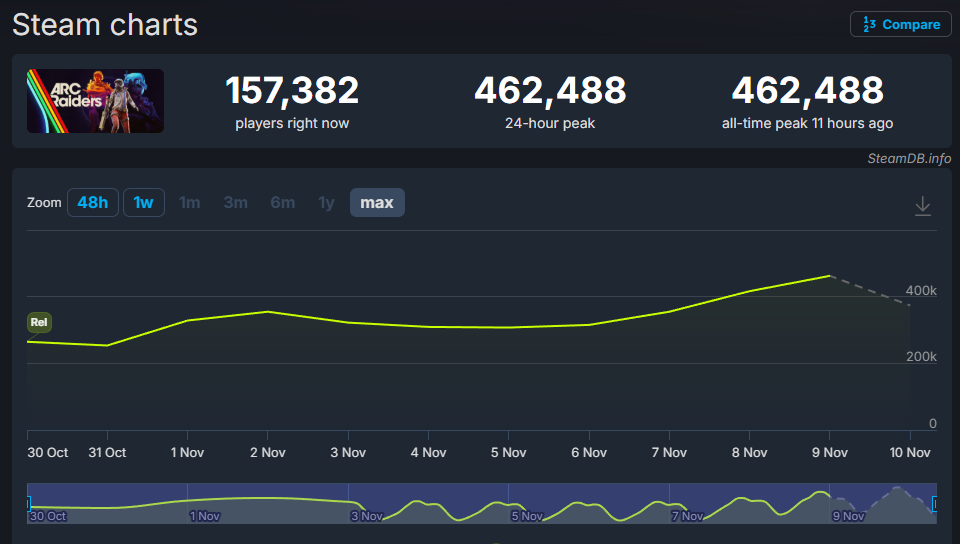
Task: Set zoom to 1w
Action: (144, 203)
